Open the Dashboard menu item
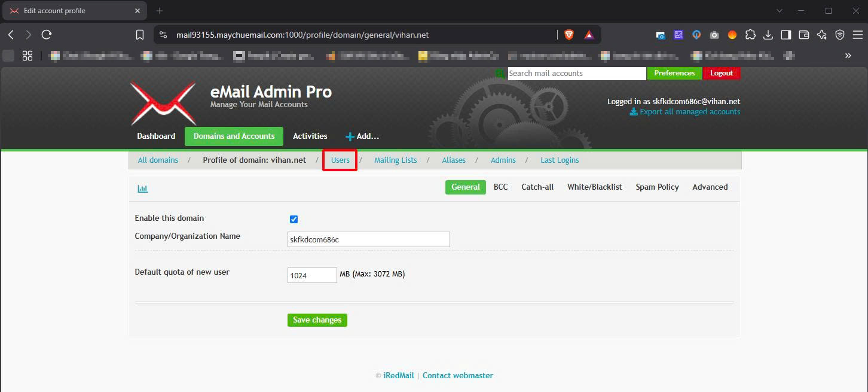Screen dimensions: 868x392 (x=156, y=136)
